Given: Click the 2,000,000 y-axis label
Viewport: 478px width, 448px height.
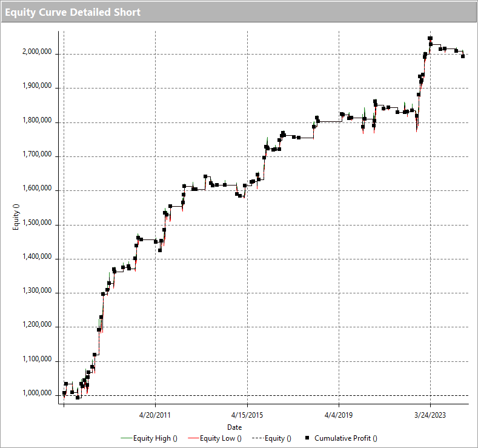Looking at the screenshot, I should click(x=37, y=52).
